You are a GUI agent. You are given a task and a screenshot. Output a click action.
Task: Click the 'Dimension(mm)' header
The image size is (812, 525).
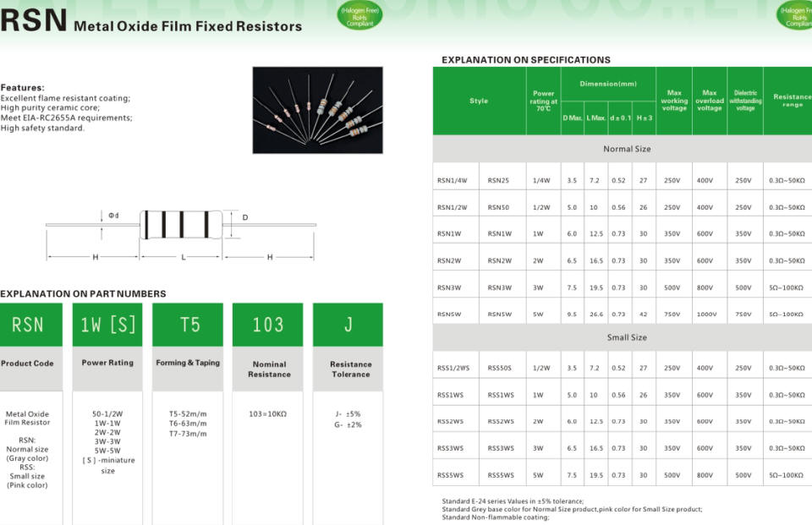click(608, 84)
